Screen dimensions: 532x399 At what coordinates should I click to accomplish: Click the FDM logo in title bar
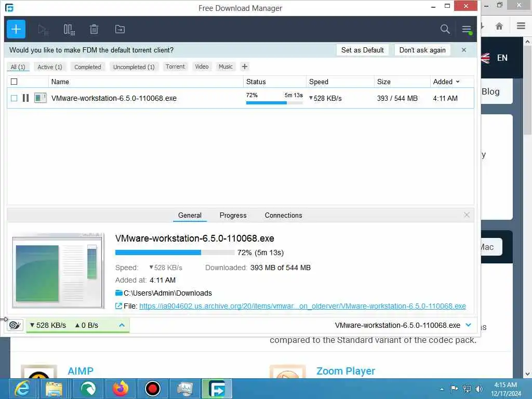pos(9,7)
